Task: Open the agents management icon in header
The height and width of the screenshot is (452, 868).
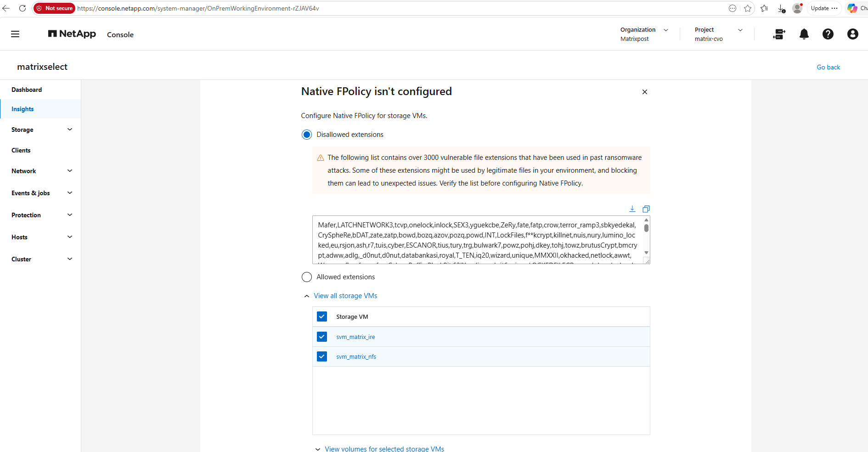Action: pyautogui.click(x=779, y=34)
